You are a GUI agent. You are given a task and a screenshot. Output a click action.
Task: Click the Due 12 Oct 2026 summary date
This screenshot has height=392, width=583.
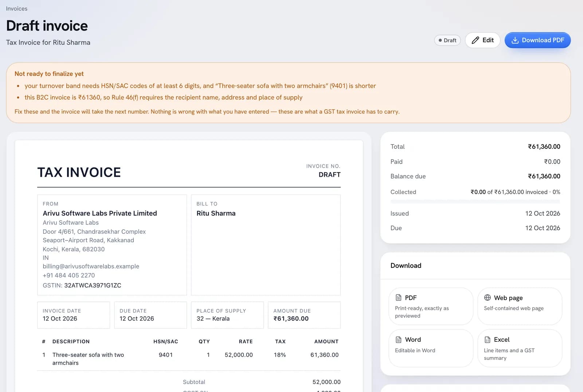click(543, 228)
